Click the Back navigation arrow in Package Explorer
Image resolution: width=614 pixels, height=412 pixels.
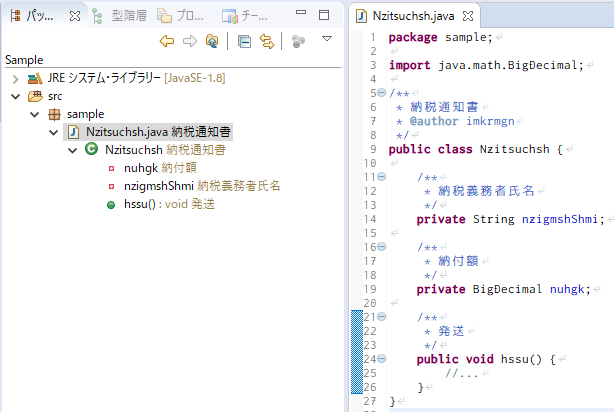[x=167, y=41]
